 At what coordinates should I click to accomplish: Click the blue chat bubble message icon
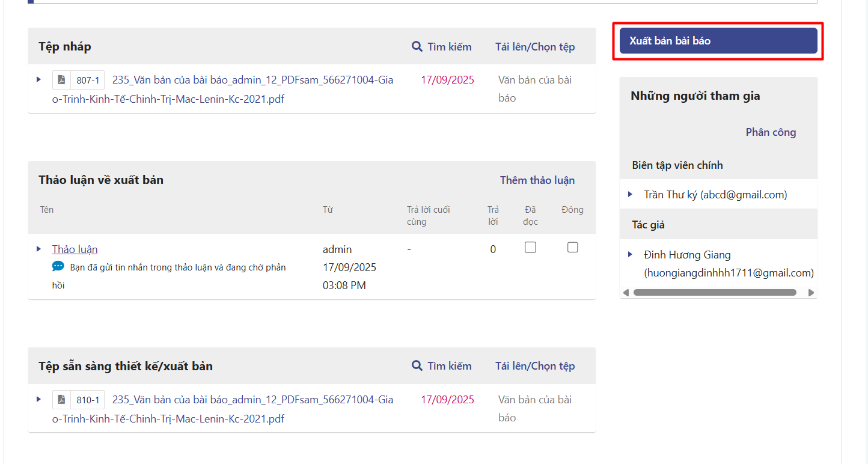58,267
